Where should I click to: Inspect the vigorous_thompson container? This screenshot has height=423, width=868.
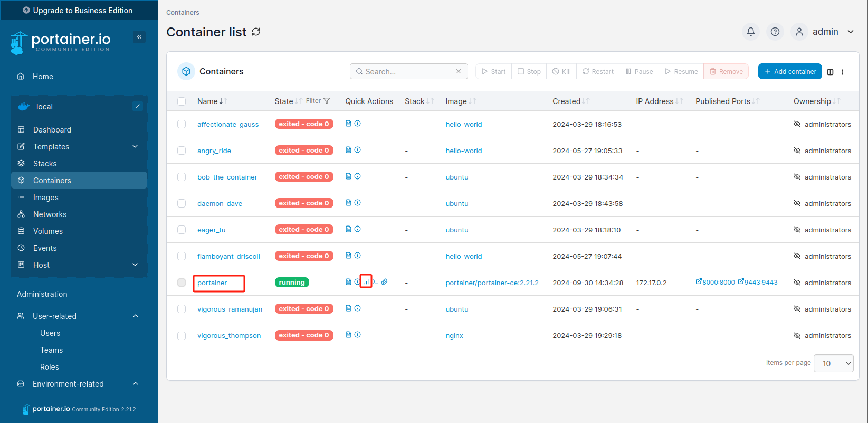[x=358, y=335]
